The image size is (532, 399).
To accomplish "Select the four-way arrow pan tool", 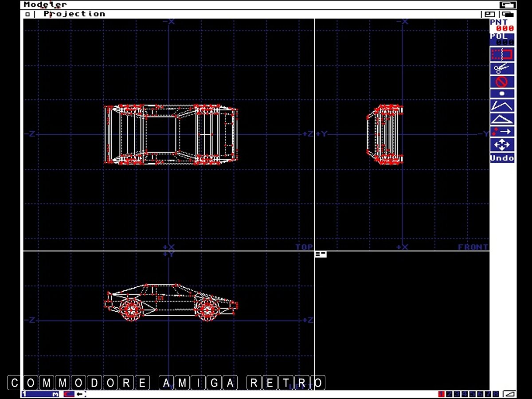I will [x=502, y=145].
